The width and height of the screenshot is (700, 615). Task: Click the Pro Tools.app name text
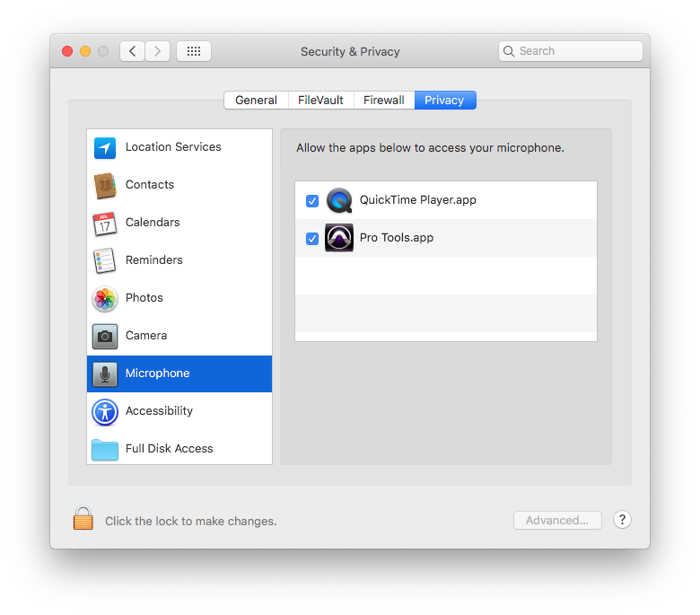coord(397,238)
